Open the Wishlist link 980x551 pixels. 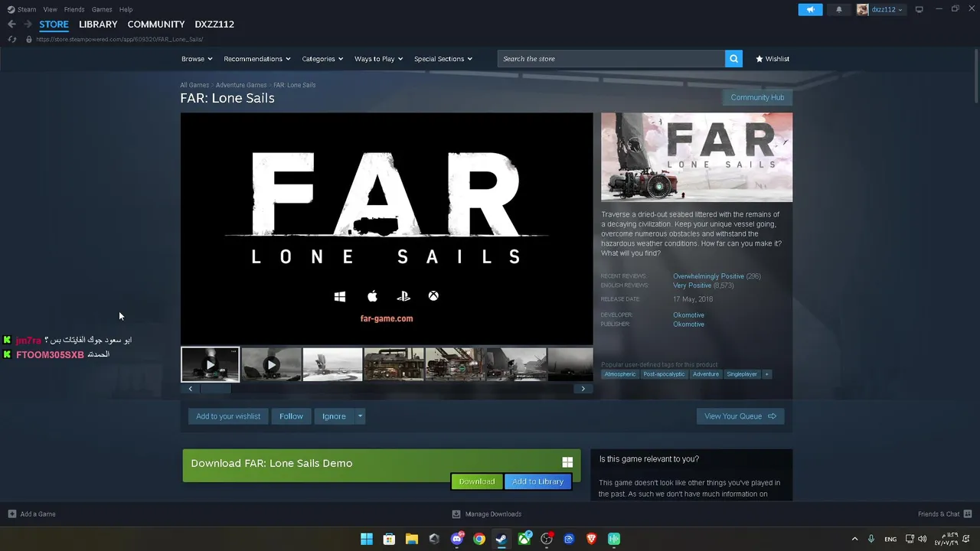(x=773, y=59)
